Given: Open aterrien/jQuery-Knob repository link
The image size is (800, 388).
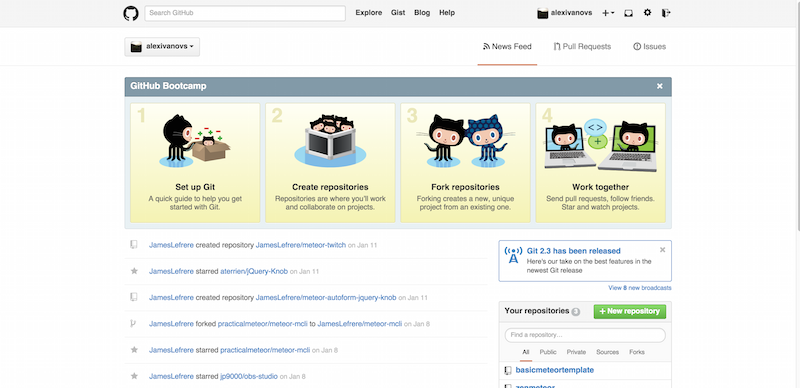Looking at the screenshot, I should (254, 271).
